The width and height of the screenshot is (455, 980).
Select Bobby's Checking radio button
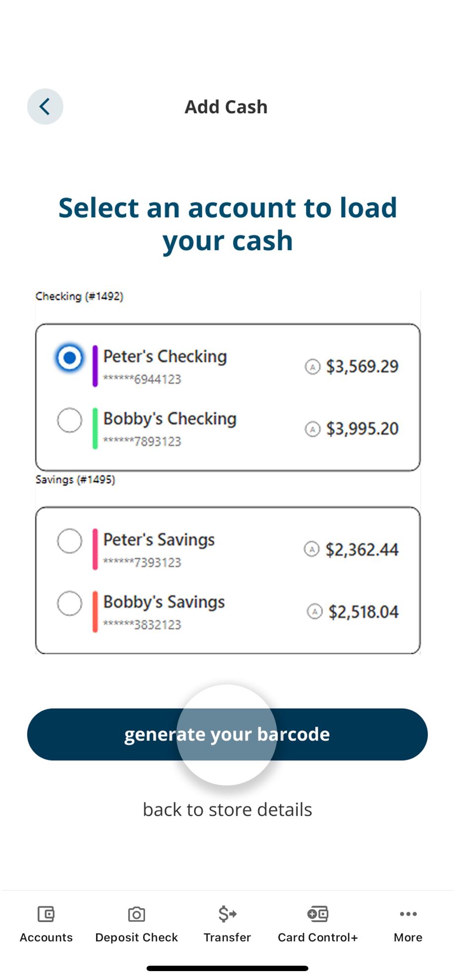point(69,420)
